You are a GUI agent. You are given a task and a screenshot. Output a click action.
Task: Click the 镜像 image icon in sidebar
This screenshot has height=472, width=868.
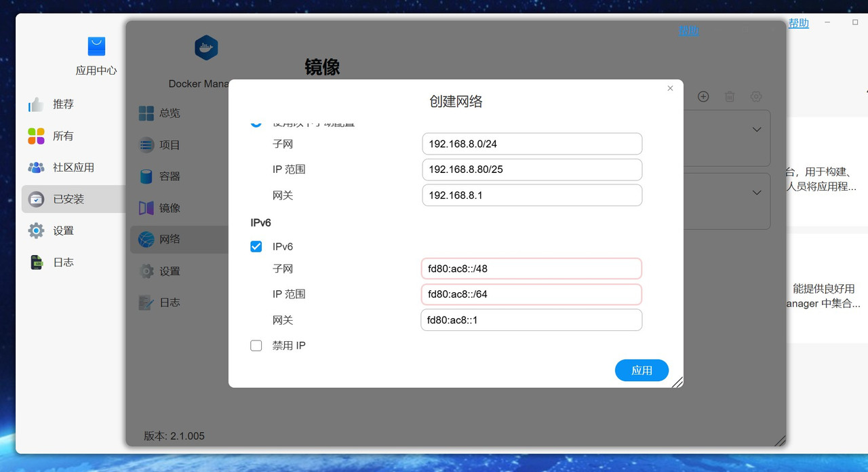point(146,208)
